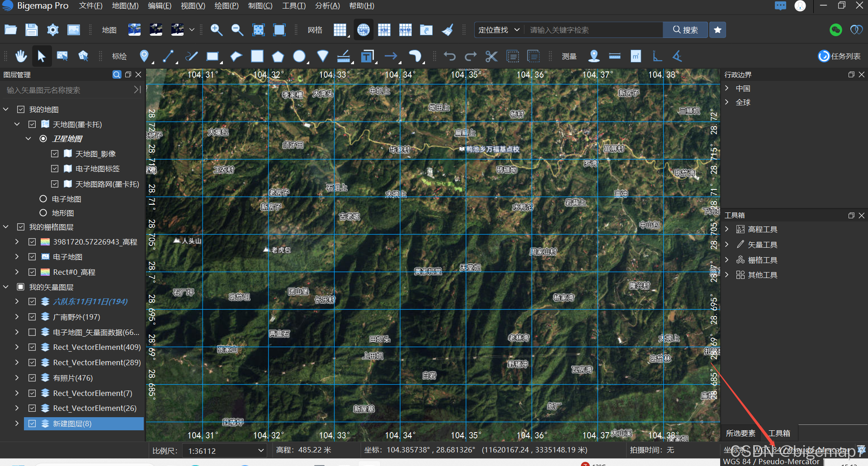Click the redo arrow icon

click(471, 56)
